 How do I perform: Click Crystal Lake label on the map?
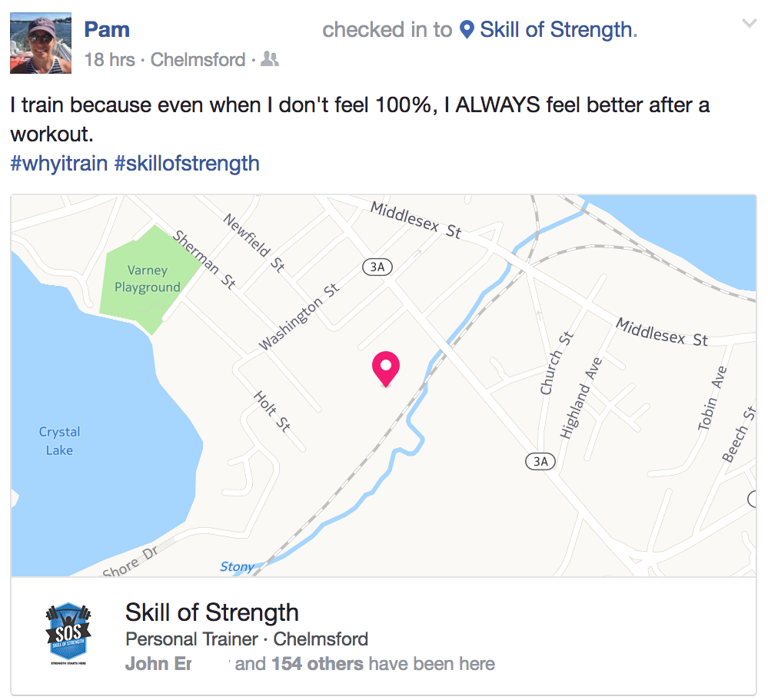[x=59, y=441]
